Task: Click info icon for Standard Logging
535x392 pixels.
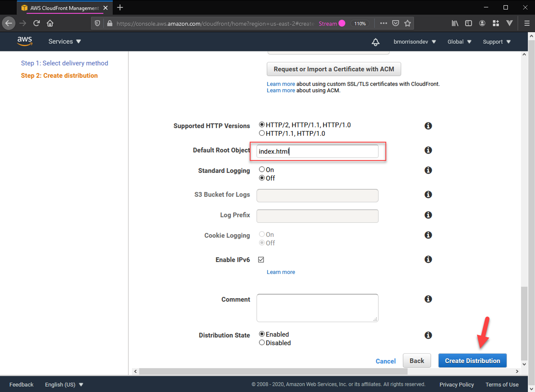Action: (x=428, y=170)
